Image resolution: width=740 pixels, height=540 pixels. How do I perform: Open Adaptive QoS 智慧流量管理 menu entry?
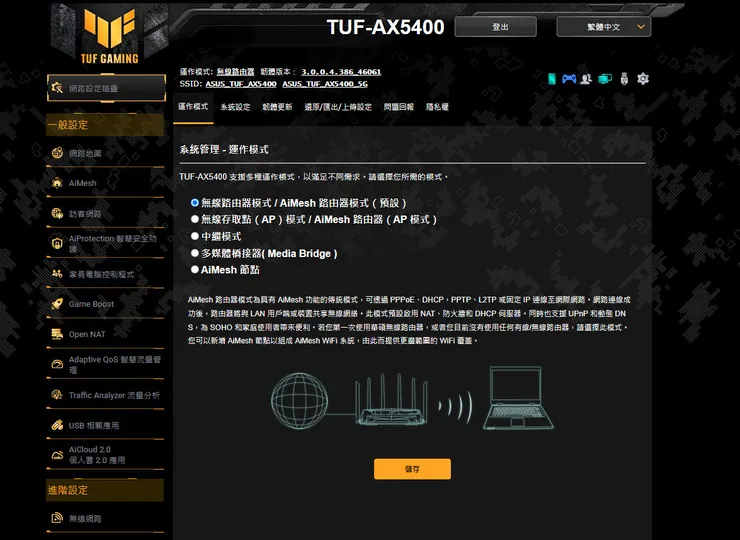[105, 364]
